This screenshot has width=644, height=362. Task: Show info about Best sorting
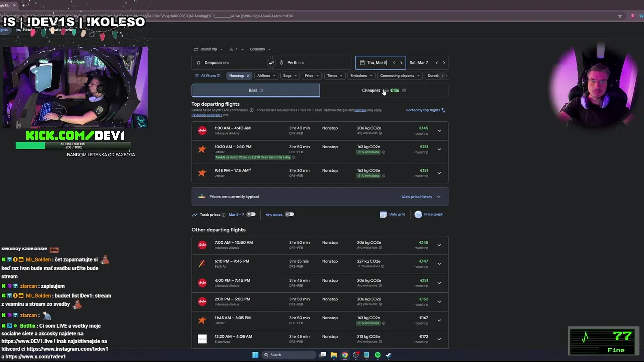[x=261, y=90]
